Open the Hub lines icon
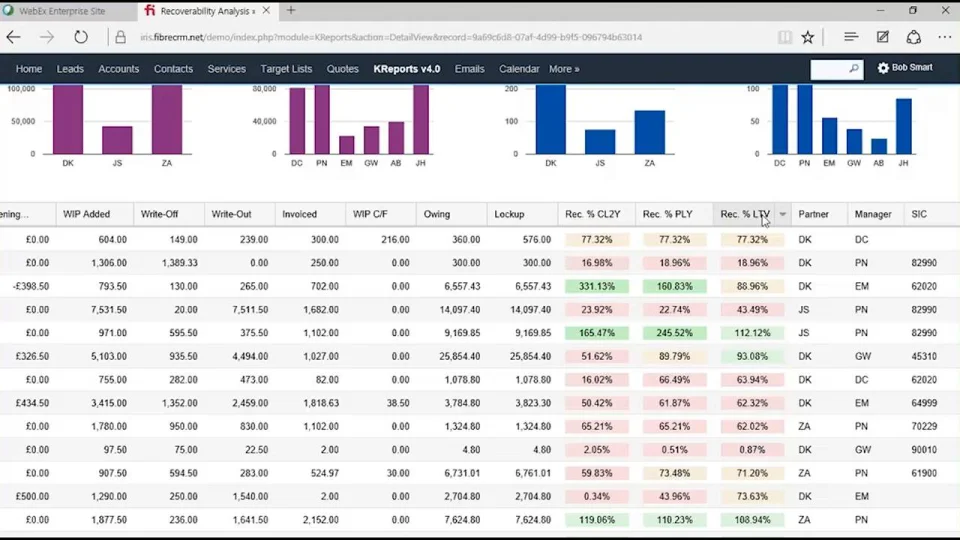960x540 pixels. pyautogui.click(x=850, y=37)
